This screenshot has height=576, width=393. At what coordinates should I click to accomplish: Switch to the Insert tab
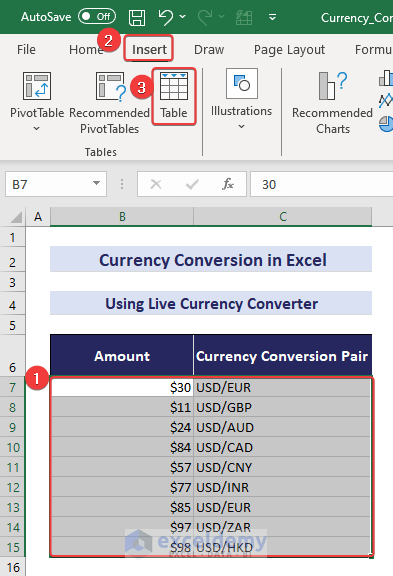pyautogui.click(x=149, y=49)
